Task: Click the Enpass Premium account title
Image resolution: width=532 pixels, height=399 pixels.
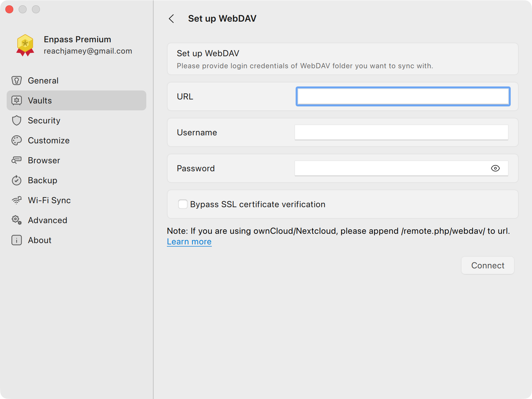Action: pos(77,39)
